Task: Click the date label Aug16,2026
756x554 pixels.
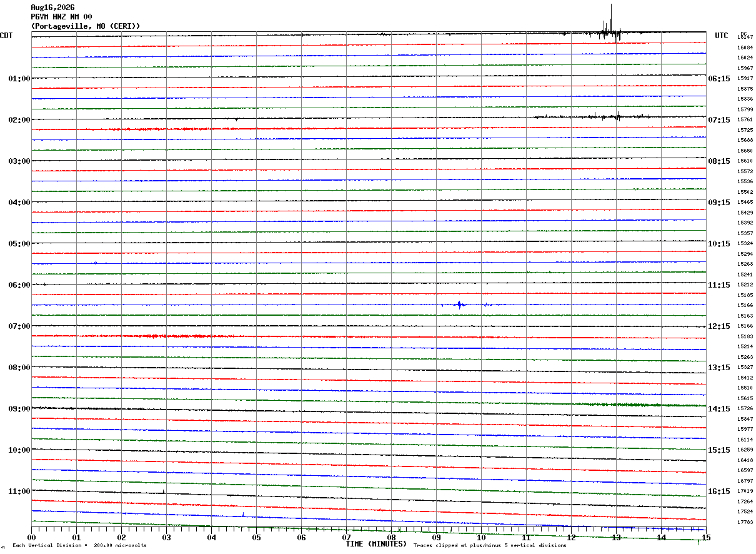Action: [x=52, y=8]
